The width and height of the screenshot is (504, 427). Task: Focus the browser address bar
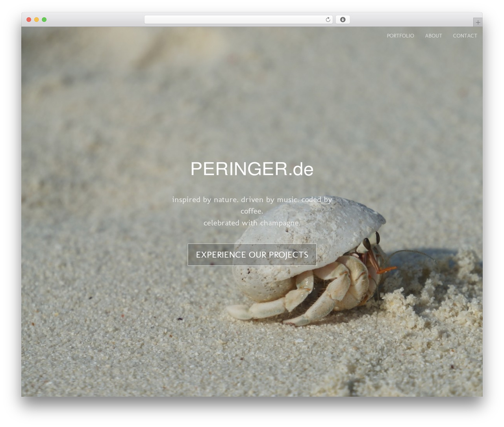[x=238, y=20]
